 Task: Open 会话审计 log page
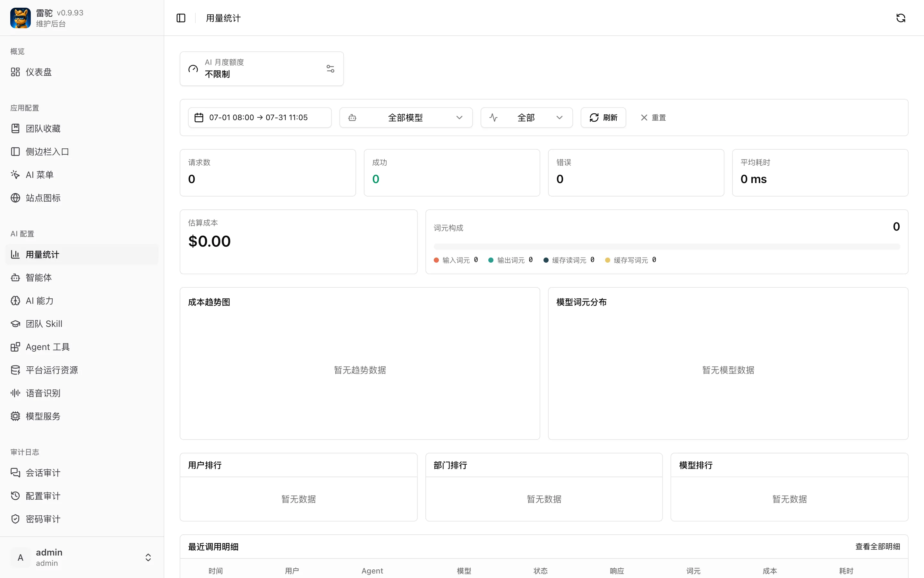(x=82, y=473)
